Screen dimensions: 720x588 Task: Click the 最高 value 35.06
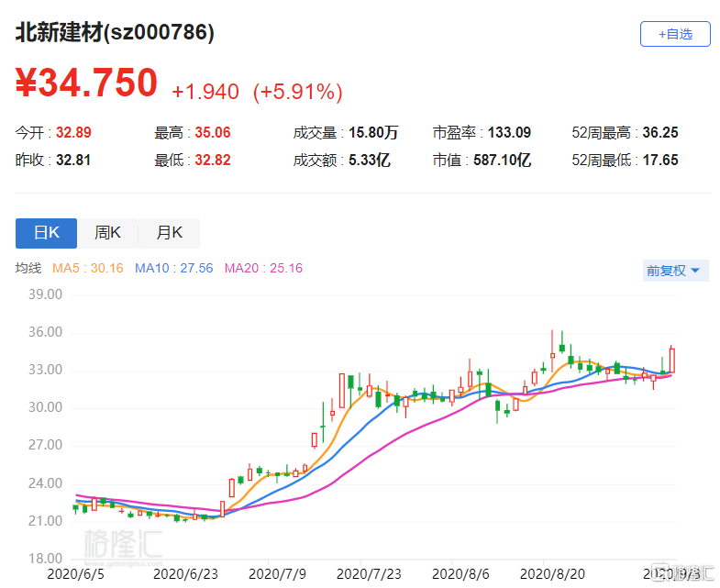213,133
